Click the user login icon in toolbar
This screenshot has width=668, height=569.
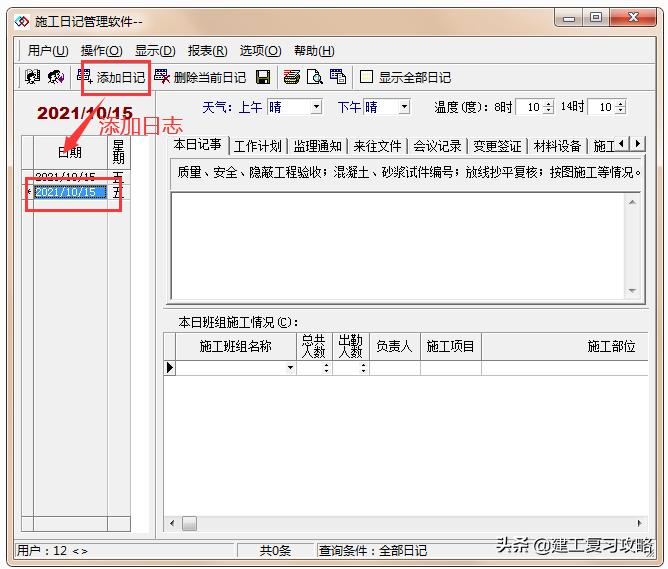pos(32,77)
